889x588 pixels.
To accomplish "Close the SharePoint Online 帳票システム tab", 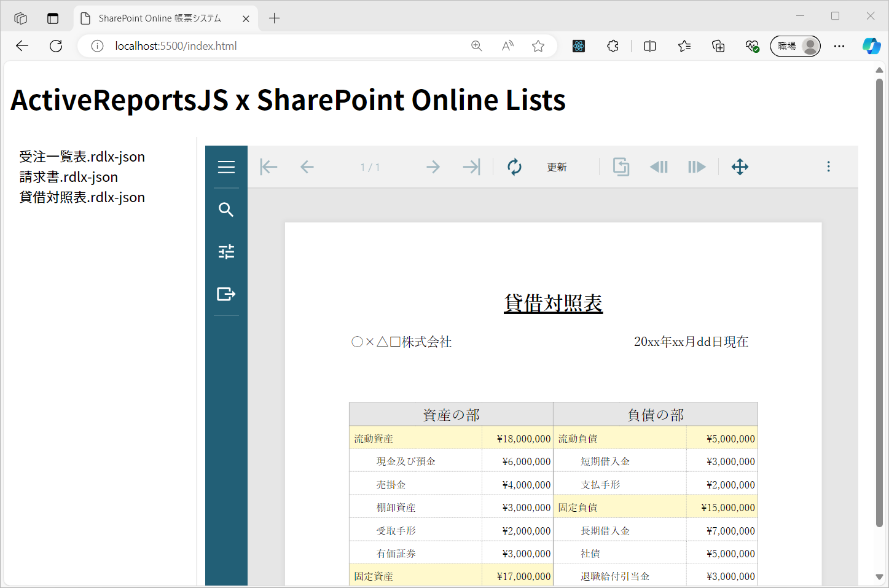I will [246, 18].
